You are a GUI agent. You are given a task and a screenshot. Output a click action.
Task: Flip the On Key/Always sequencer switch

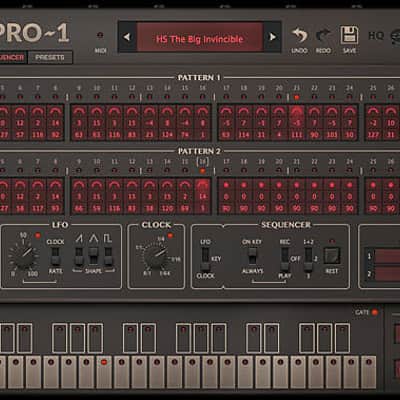tap(252, 256)
